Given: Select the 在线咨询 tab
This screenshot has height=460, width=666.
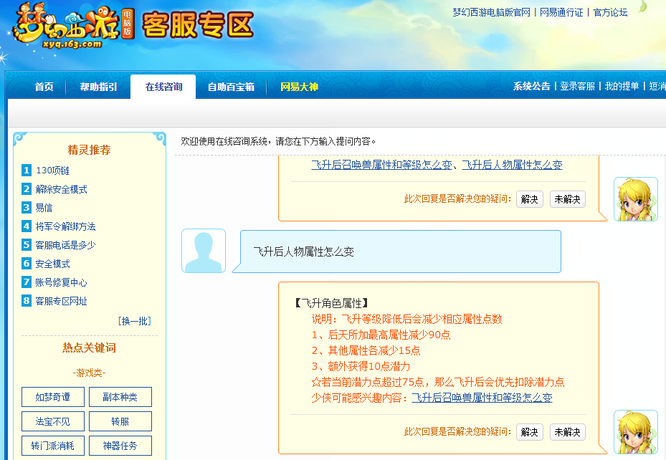Looking at the screenshot, I should [x=164, y=87].
